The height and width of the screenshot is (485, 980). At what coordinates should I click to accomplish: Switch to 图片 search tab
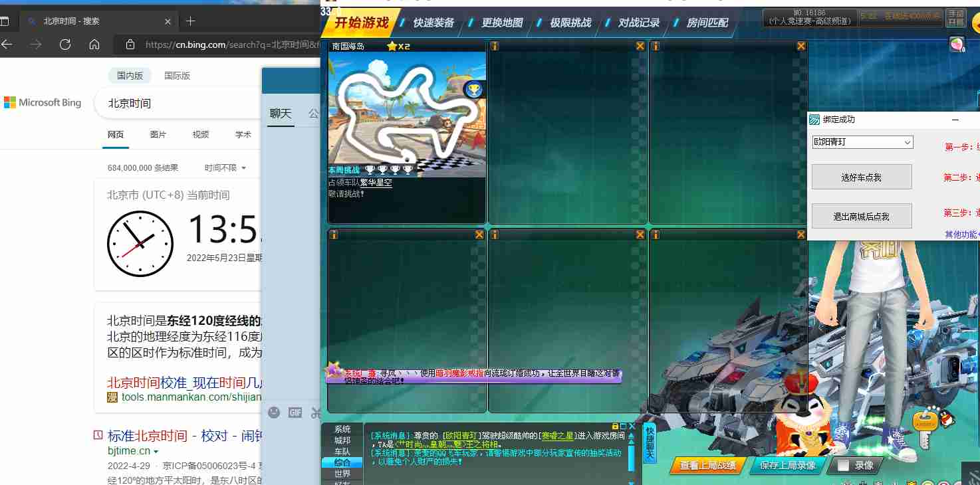click(158, 134)
